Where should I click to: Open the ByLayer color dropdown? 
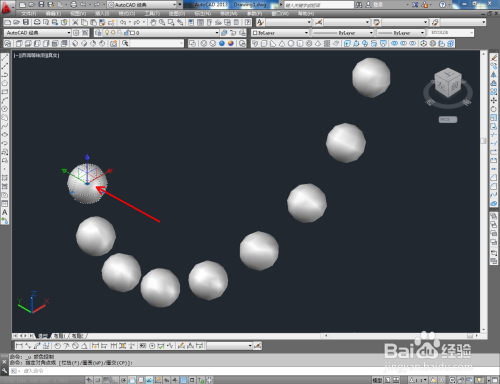tap(280, 33)
